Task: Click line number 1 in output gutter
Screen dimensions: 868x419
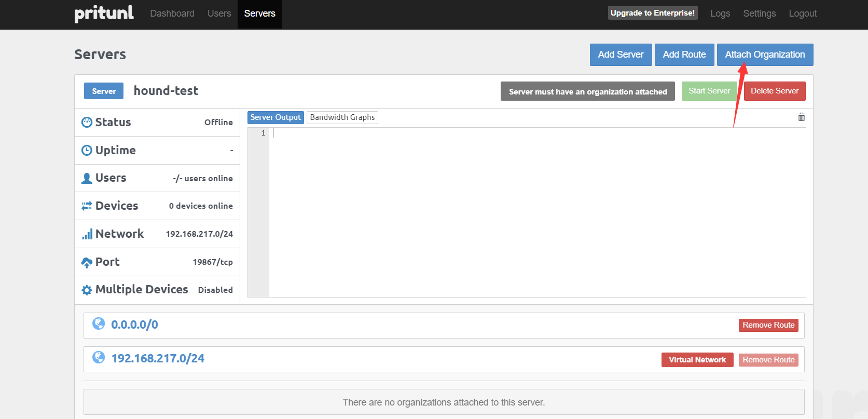Action: click(x=263, y=133)
